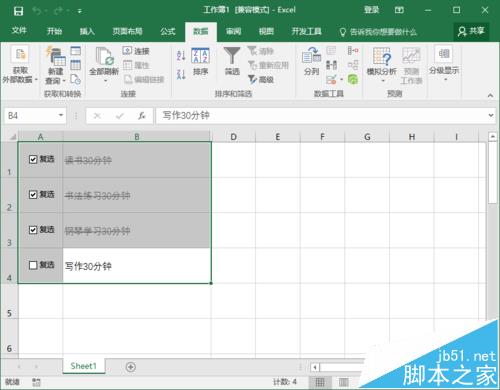Open the 排序 sort dialog
The width and height of the screenshot is (500, 390).
[200, 62]
